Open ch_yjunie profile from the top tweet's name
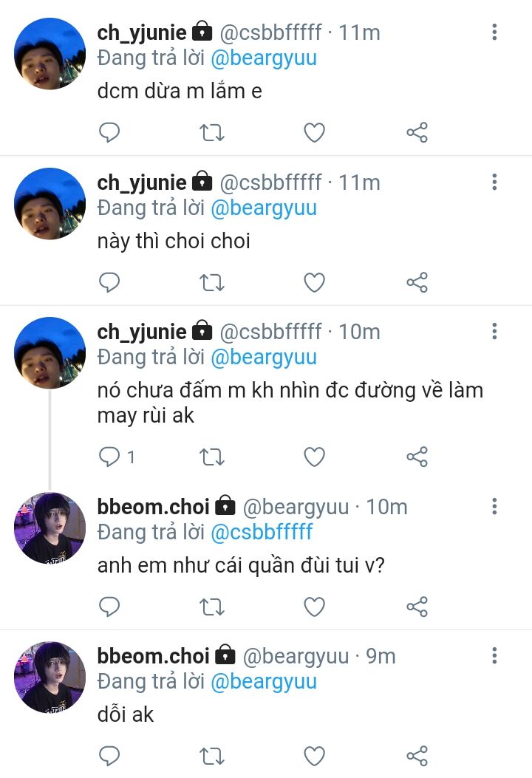Screen dimensions: 532x778 click(x=142, y=33)
